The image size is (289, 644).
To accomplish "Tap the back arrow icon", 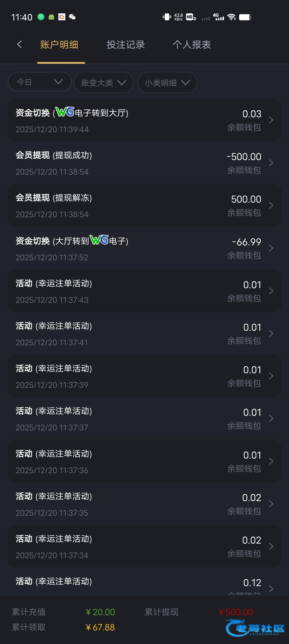I will [x=19, y=44].
